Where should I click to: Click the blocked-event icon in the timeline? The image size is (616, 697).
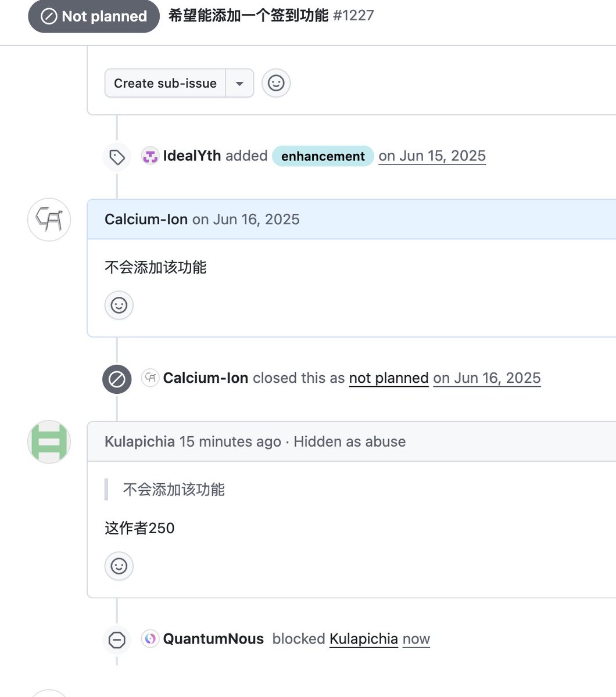[x=117, y=640]
